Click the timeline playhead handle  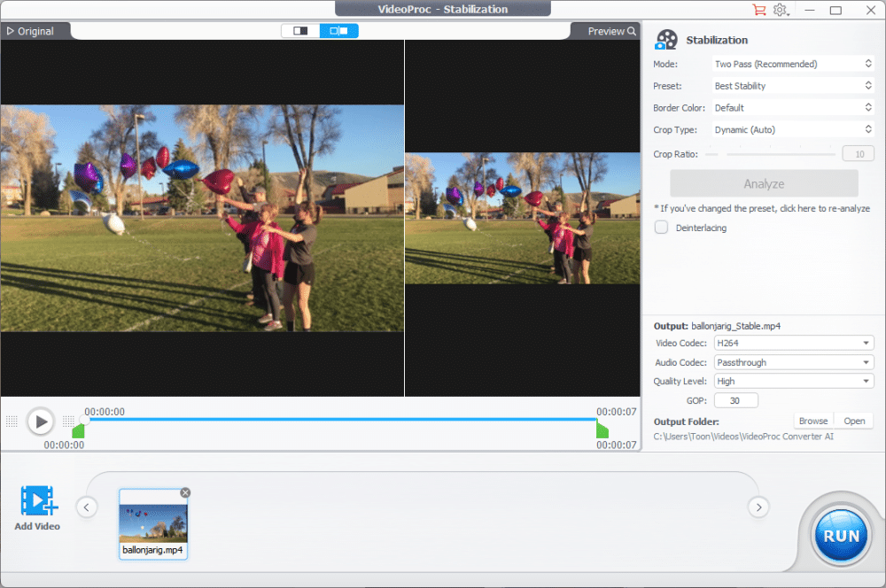tap(84, 420)
